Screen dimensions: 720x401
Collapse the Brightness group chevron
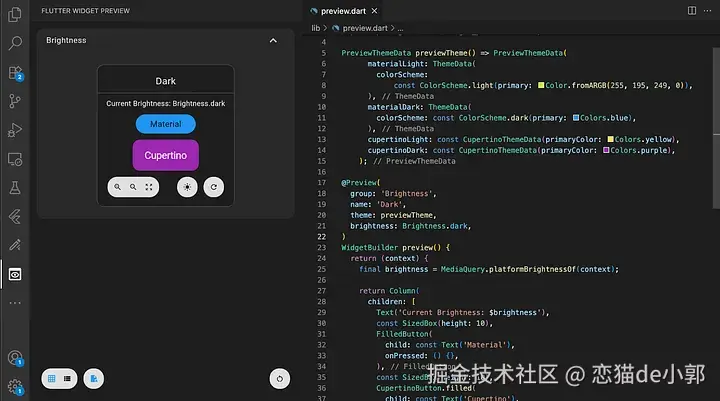pos(273,40)
